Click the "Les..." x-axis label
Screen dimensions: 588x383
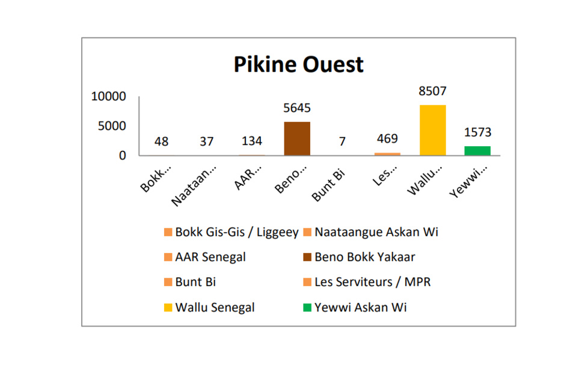[x=385, y=176]
